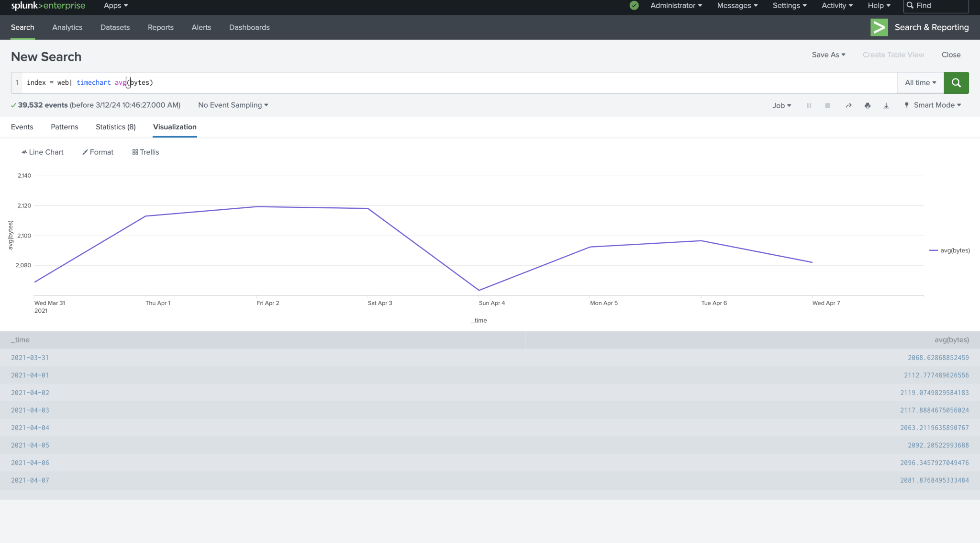Image resolution: width=980 pixels, height=543 pixels.
Task: Click the Save As button
Action: pos(828,55)
